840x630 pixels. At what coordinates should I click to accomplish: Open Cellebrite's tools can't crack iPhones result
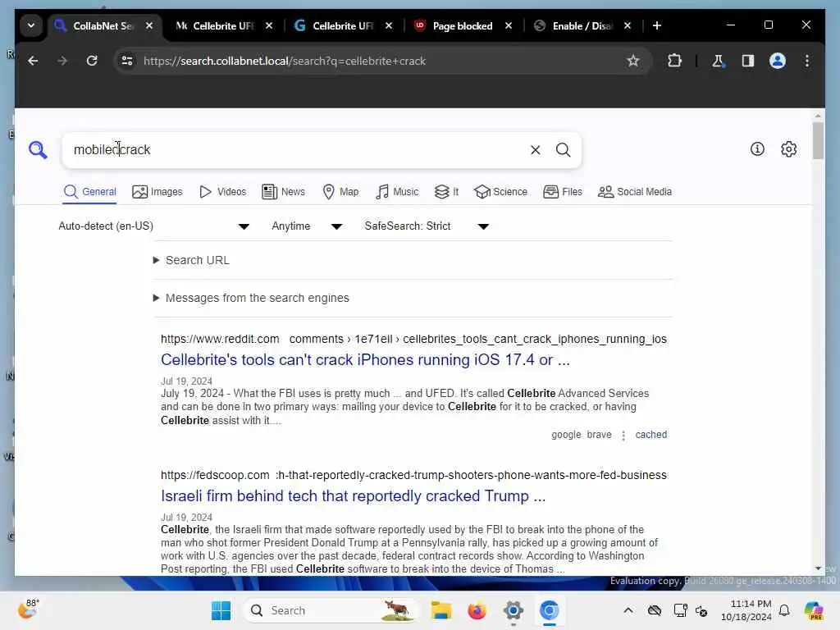pos(365,360)
